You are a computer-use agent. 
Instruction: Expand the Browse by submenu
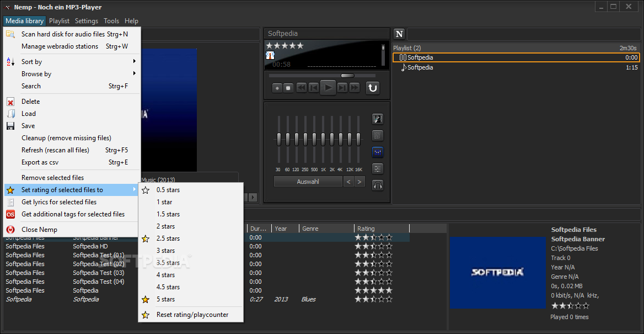tap(72, 74)
